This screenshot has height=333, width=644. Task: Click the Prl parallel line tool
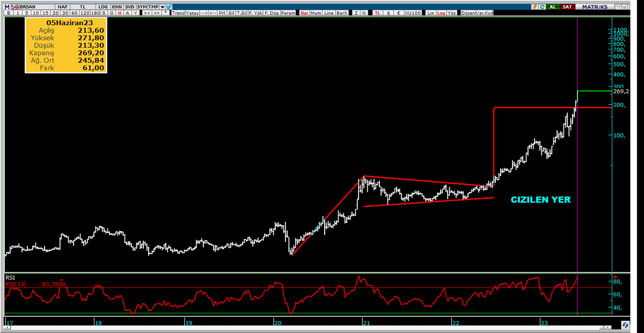click(222, 13)
